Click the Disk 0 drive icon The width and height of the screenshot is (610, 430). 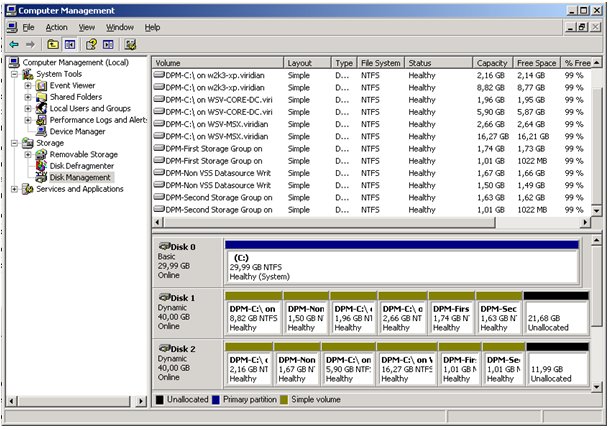(165, 247)
